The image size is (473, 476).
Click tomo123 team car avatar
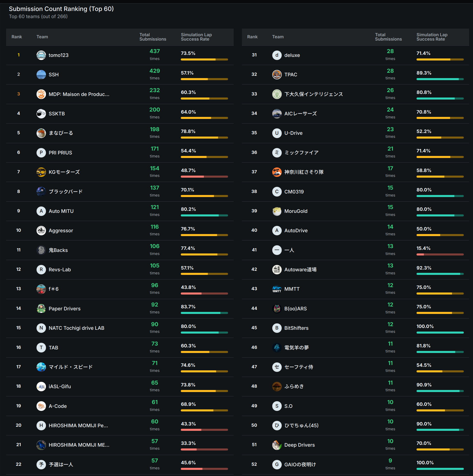[x=41, y=55]
